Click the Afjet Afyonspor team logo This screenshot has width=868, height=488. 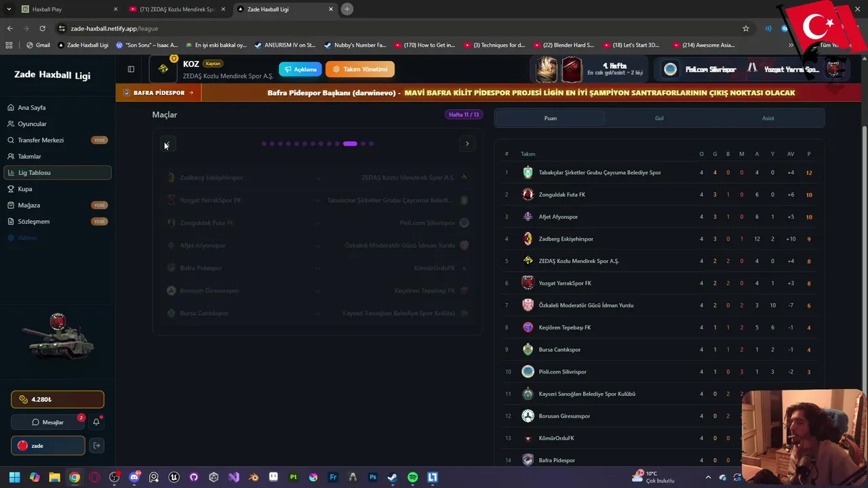click(x=528, y=217)
